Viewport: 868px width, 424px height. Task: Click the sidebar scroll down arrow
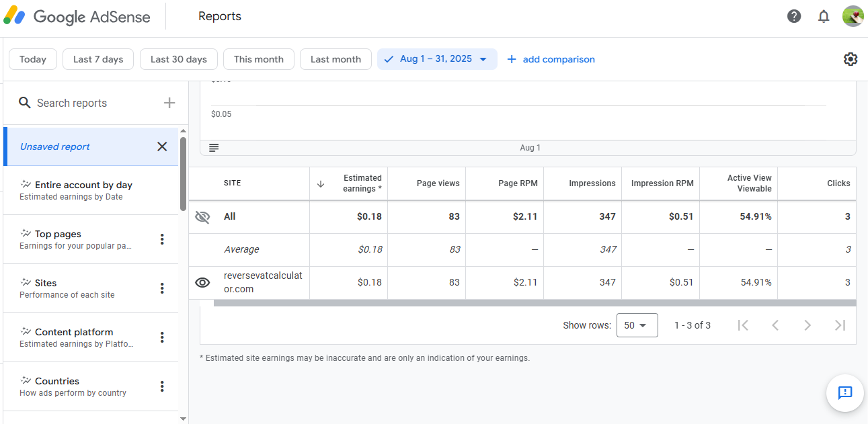tap(183, 419)
